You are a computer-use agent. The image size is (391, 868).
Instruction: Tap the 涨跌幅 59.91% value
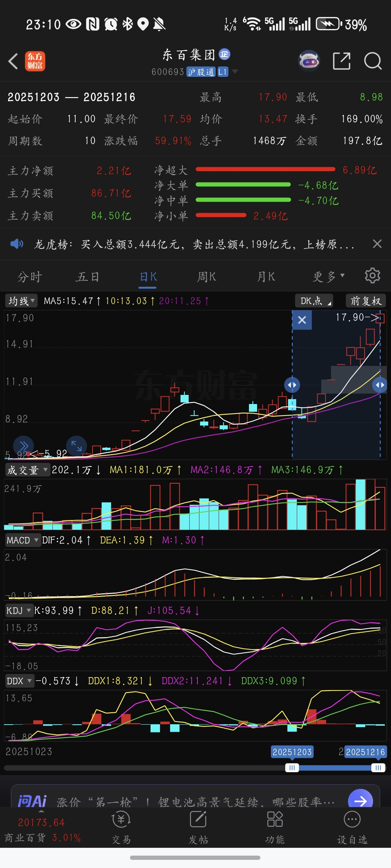(x=173, y=141)
